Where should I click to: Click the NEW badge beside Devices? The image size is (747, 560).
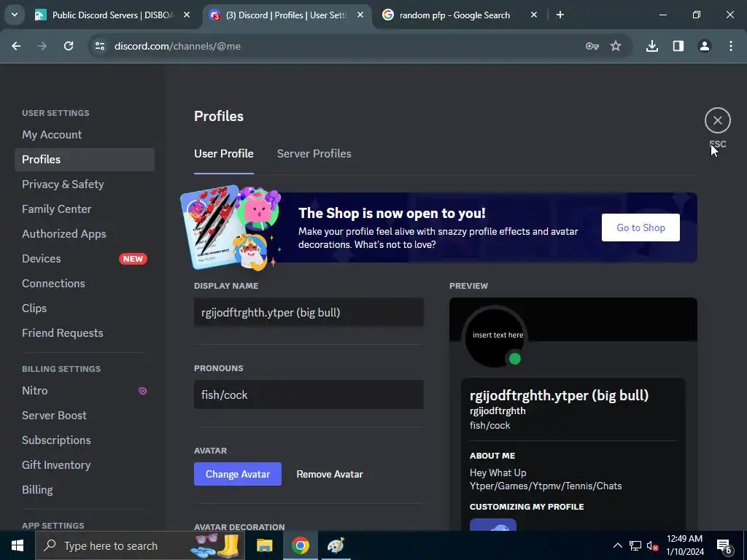[x=133, y=259]
